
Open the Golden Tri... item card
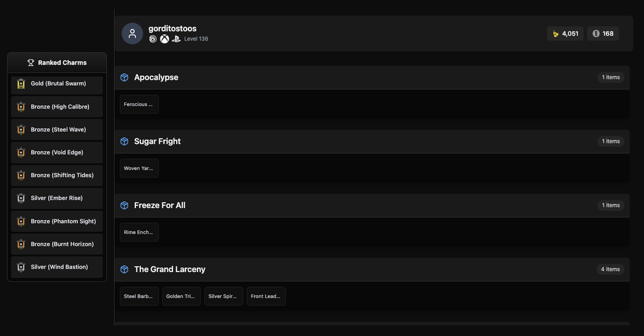pyautogui.click(x=181, y=296)
